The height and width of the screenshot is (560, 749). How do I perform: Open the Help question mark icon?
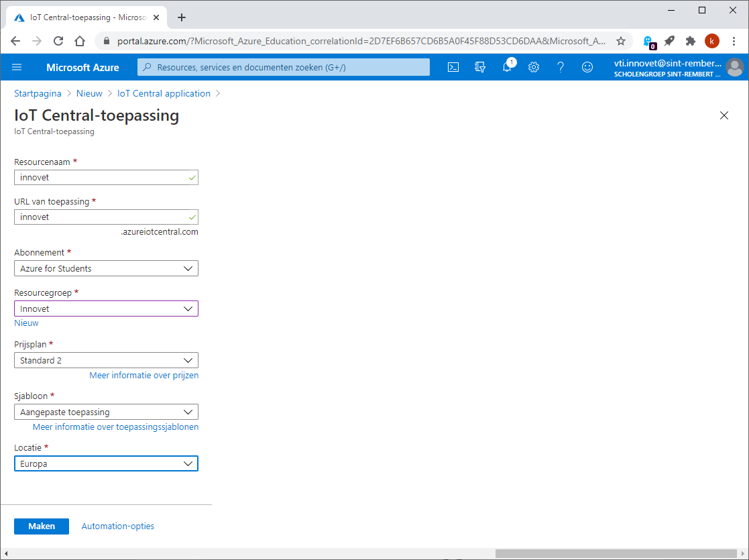tap(561, 67)
